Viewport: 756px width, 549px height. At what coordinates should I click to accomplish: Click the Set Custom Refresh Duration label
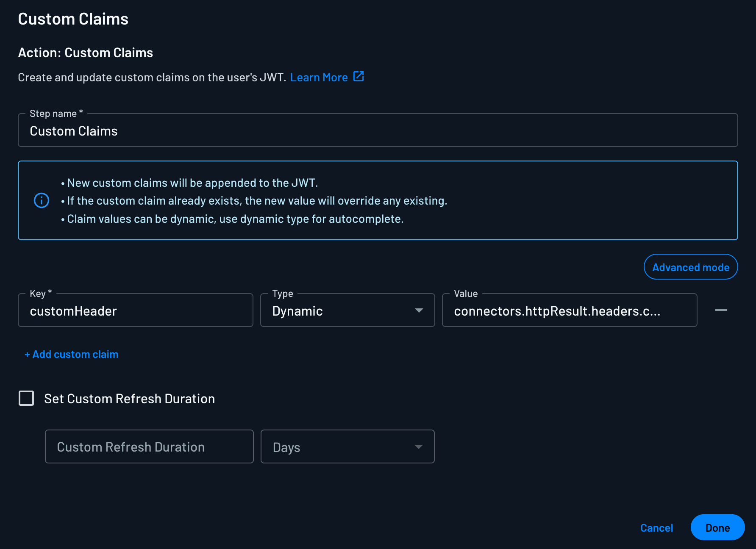pyautogui.click(x=129, y=398)
